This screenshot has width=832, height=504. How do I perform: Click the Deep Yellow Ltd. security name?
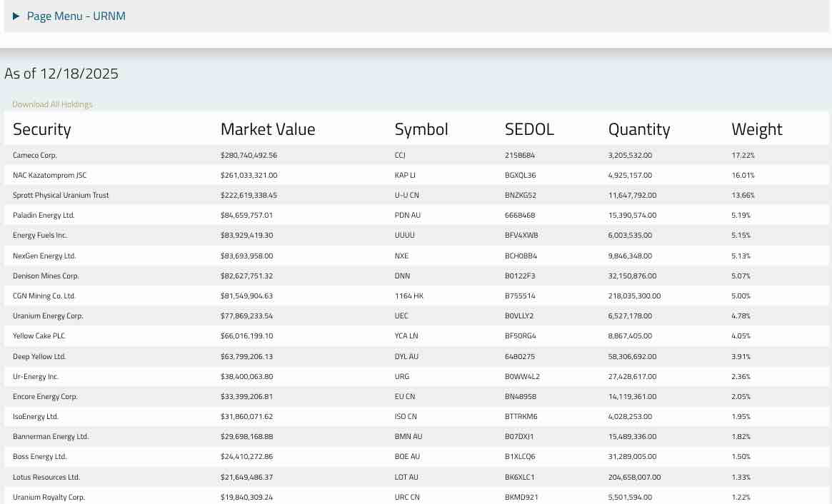pyautogui.click(x=39, y=356)
